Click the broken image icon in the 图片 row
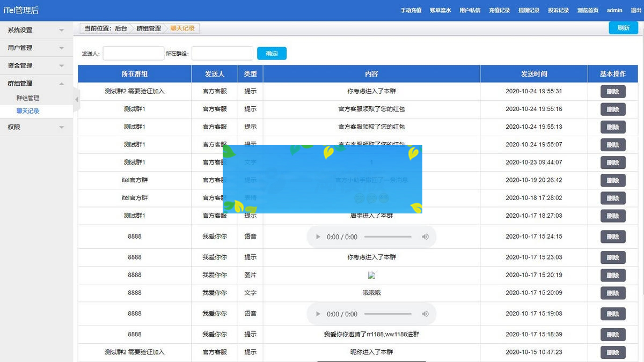 point(371,275)
